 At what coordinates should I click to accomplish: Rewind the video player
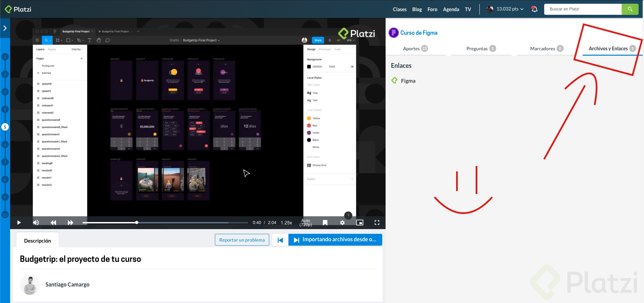(53, 223)
